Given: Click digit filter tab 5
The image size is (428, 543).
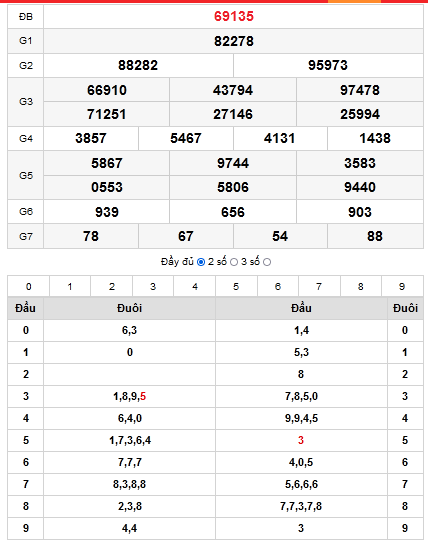Looking at the screenshot, I should tap(236, 286).
